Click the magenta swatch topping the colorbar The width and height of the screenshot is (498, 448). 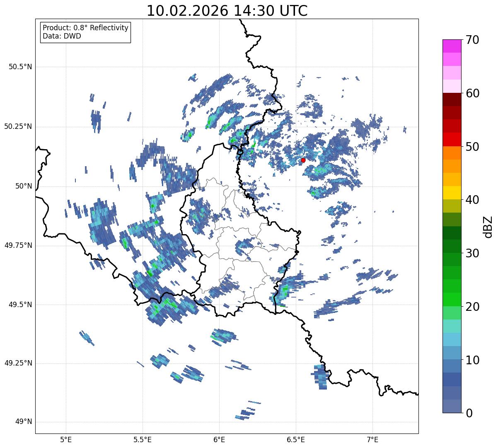452,46
